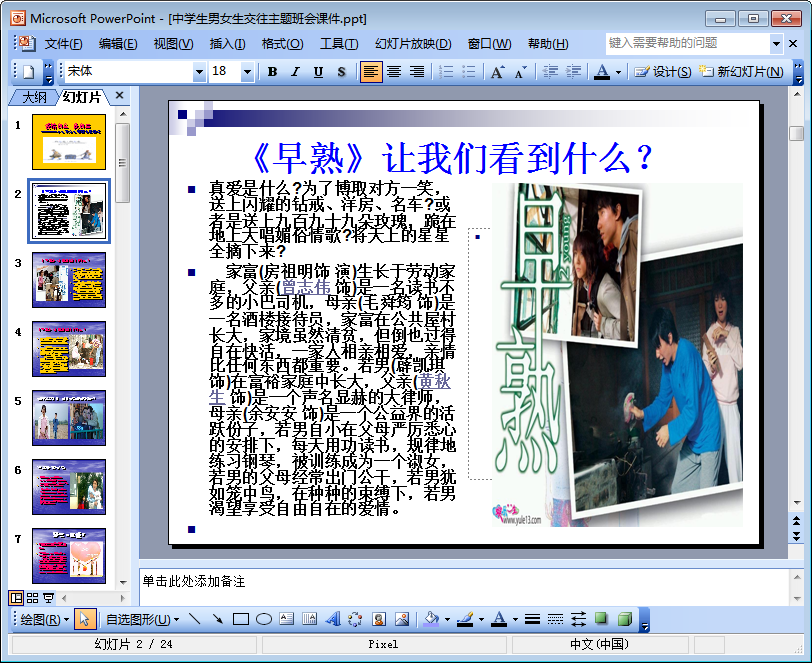Screen dimensions: 812x663
Task: Select the Oval drawing tool
Action: coord(264,619)
